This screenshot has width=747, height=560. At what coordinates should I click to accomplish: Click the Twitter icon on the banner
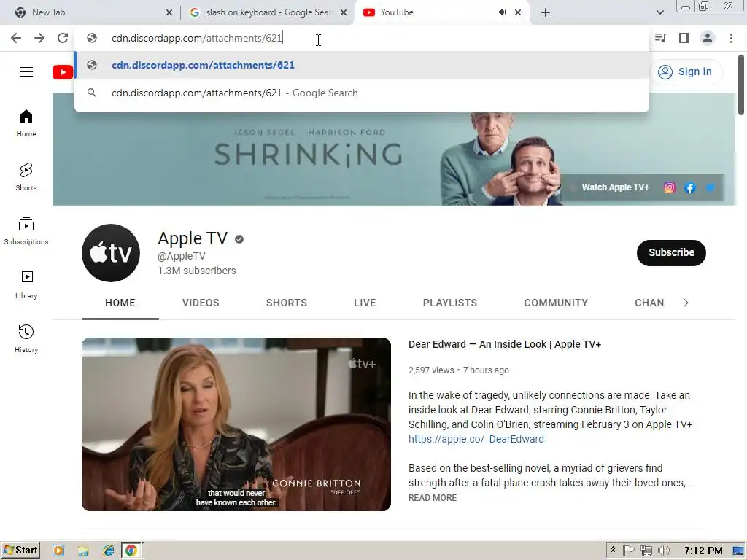[710, 187]
